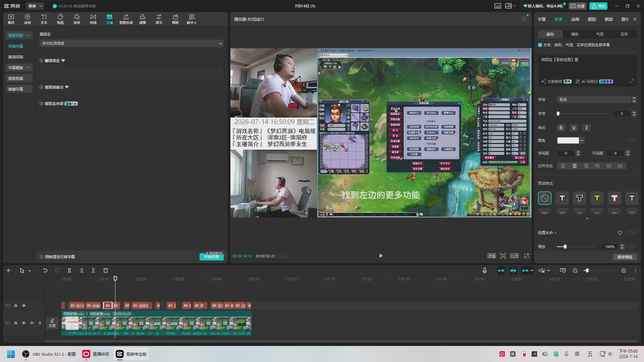Open the 自动检测语言 source language dropdown
644x362 pixels.
point(131,43)
